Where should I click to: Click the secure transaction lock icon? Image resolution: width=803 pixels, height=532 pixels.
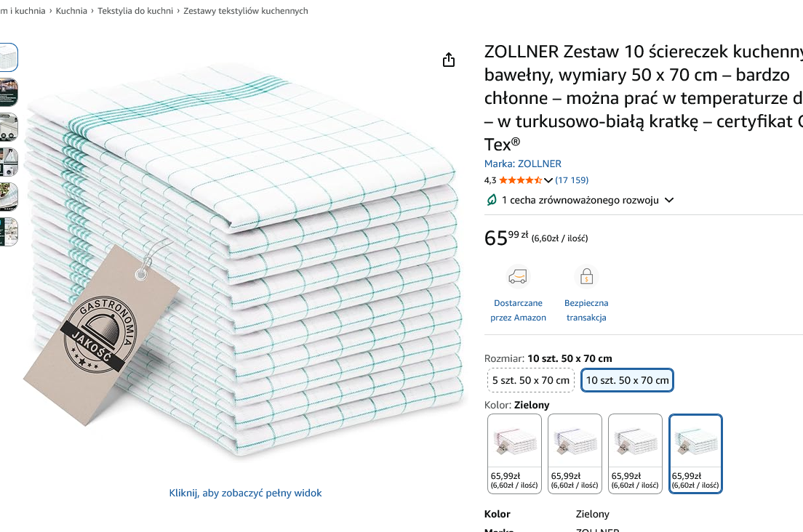point(586,277)
